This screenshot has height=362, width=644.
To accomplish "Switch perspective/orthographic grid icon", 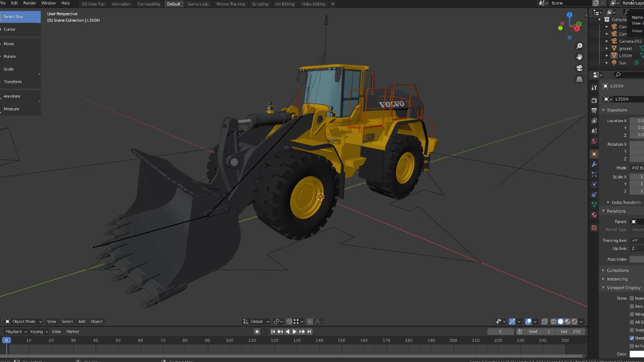I will (580, 79).
